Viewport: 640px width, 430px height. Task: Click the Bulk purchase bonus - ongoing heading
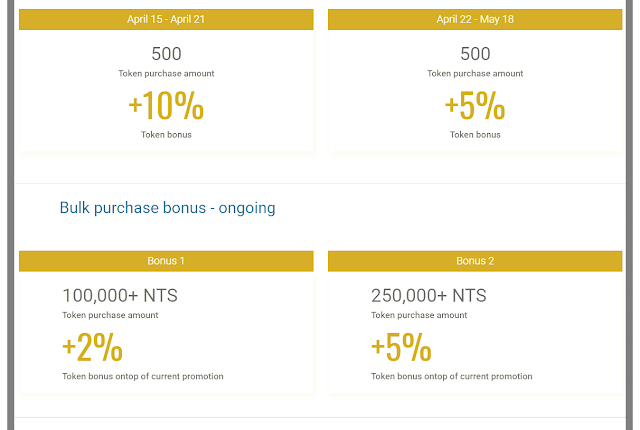pos(167,208)
